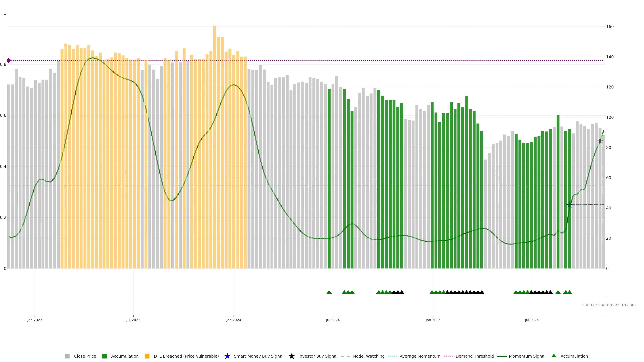Click the orange DTL Breached color swatch
This screenshot has width=644, height=362.
coord(147,356)
